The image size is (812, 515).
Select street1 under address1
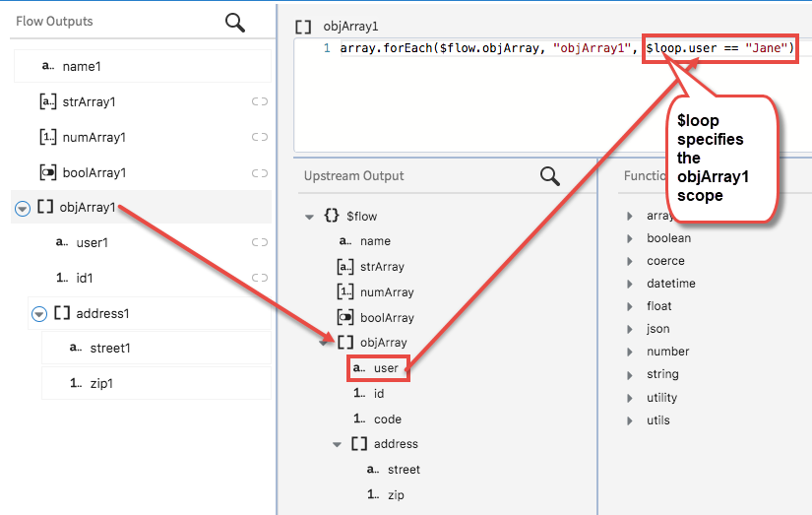156,348
